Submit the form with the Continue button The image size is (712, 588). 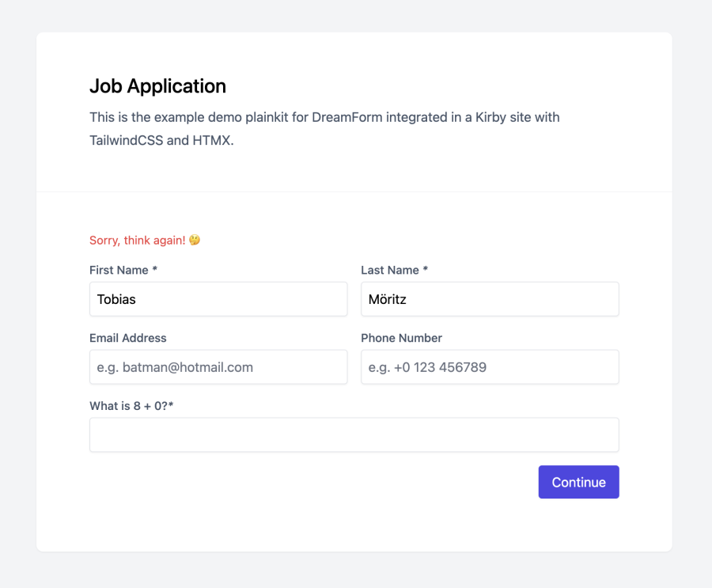tap(578, 482)
